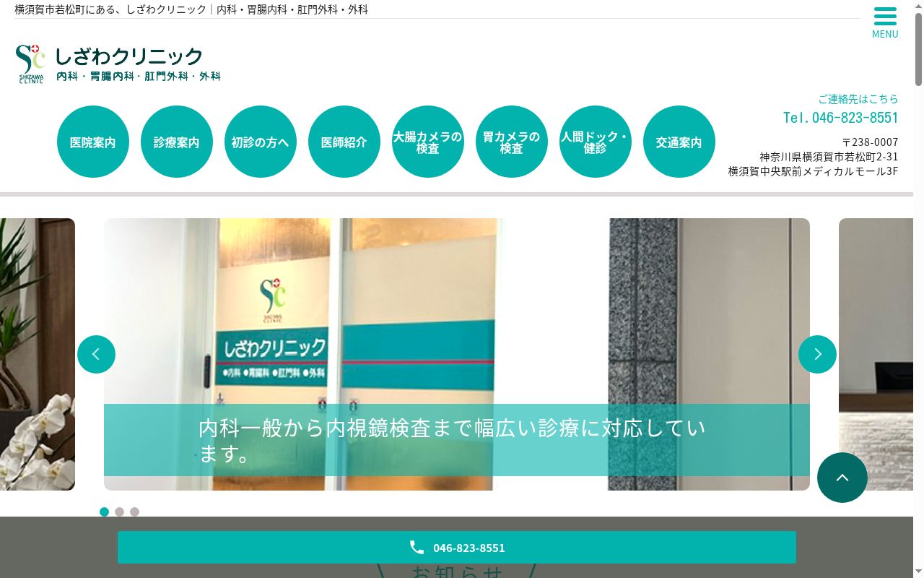
Task: Select first carousel dot
Action: click(x=105, y=512)
